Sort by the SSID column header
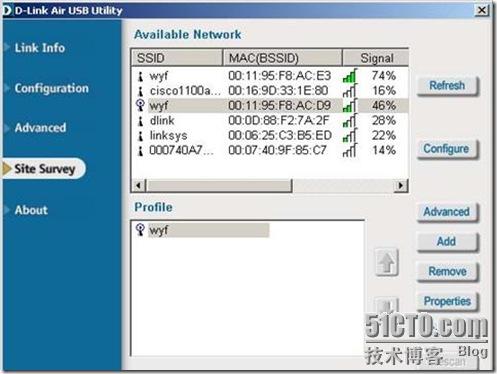497x374 pixels. [x=177, y=58]
